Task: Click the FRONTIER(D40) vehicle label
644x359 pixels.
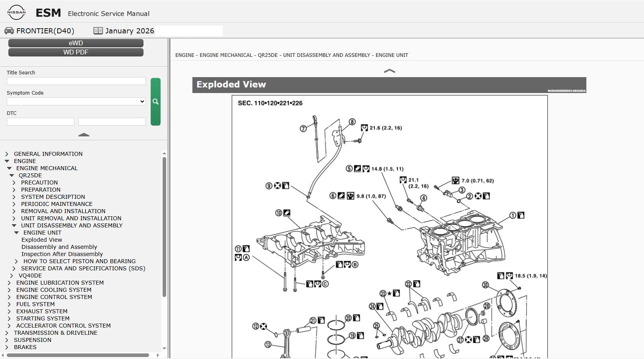Action: 45,31
